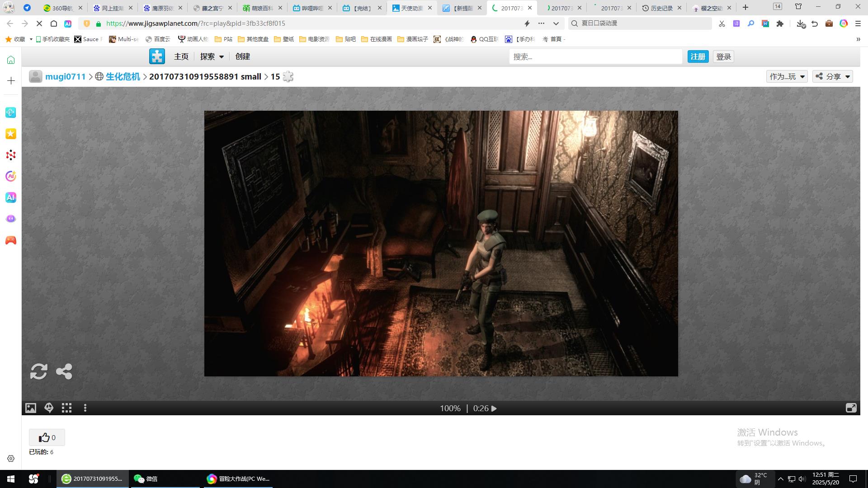The image size is (868, 488).
Task: Click the purple 译 translate extension icon
Action: [x=736, y=23]
